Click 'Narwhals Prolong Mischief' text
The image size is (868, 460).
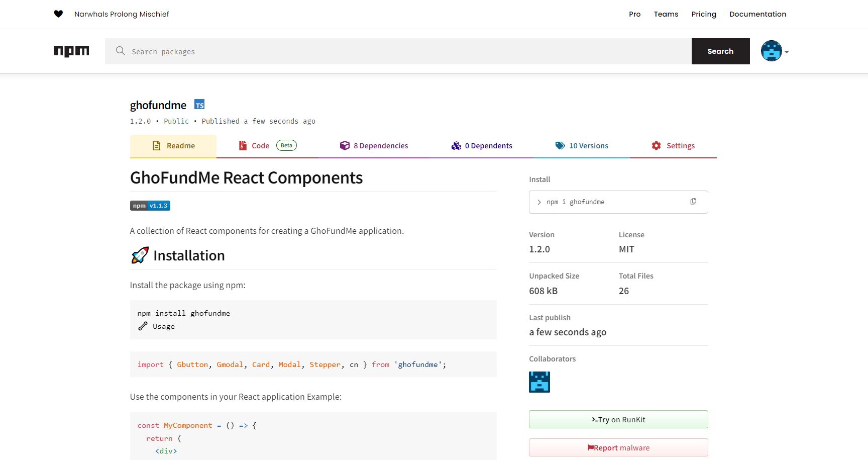[122, 14]
